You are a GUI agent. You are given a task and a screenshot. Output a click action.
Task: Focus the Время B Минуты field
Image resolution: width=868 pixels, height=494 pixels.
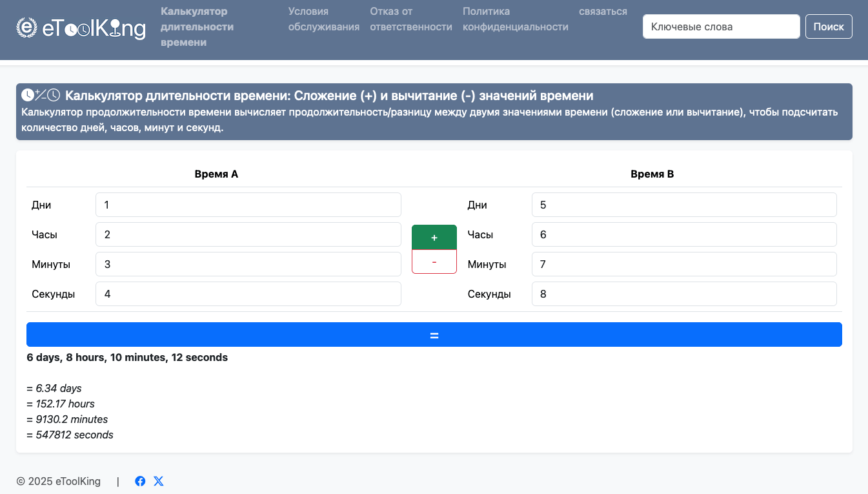coord(683,264)
